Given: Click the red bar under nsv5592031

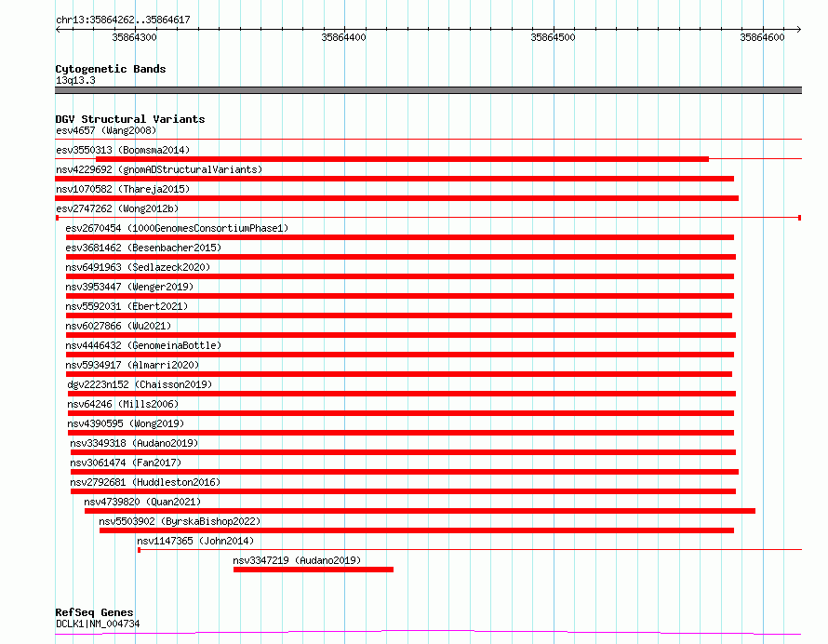Looking at the screenshot, I should 399,315.
